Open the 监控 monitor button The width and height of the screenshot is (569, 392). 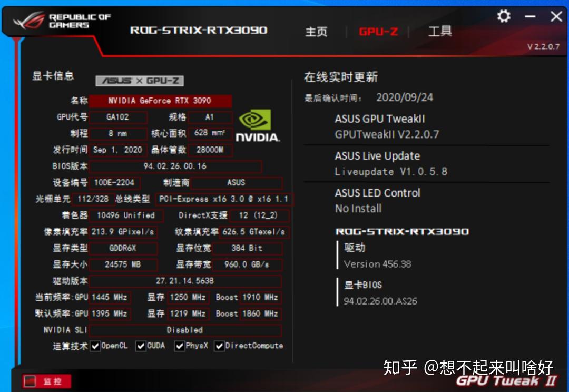pos(47,381)
